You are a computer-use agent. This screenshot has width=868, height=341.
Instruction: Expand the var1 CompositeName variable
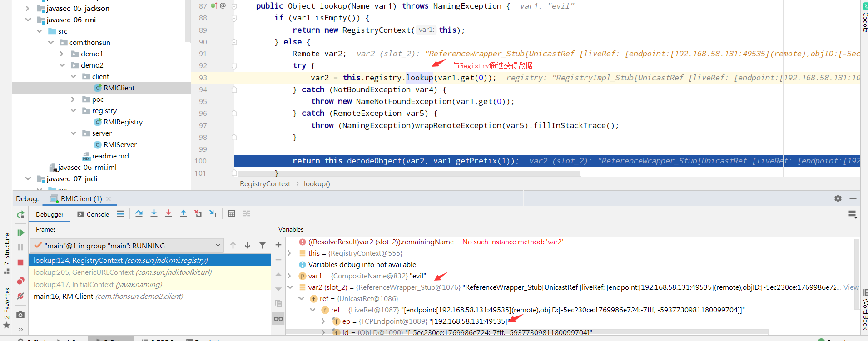click(x=289, y=276)
